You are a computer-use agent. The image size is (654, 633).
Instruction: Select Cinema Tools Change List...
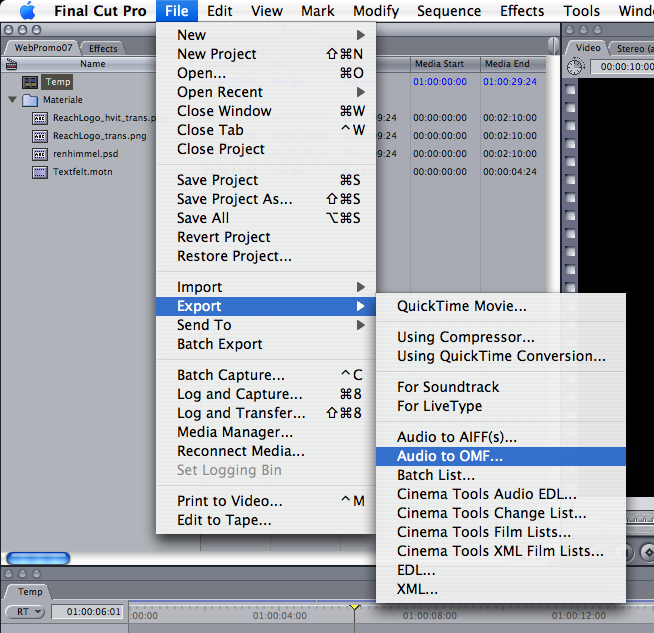[501, 513]
